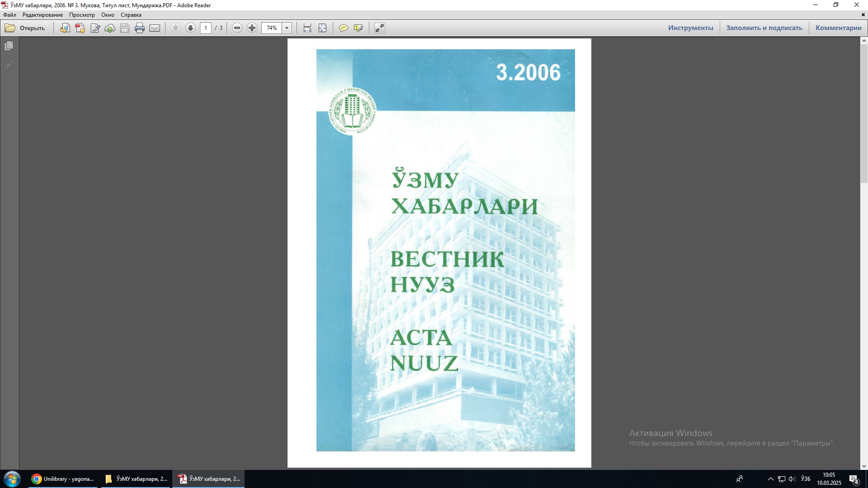Viewport: 868px width, 488px height.
Task: Close the document with the menu bar X
Action: click(863, 15)
